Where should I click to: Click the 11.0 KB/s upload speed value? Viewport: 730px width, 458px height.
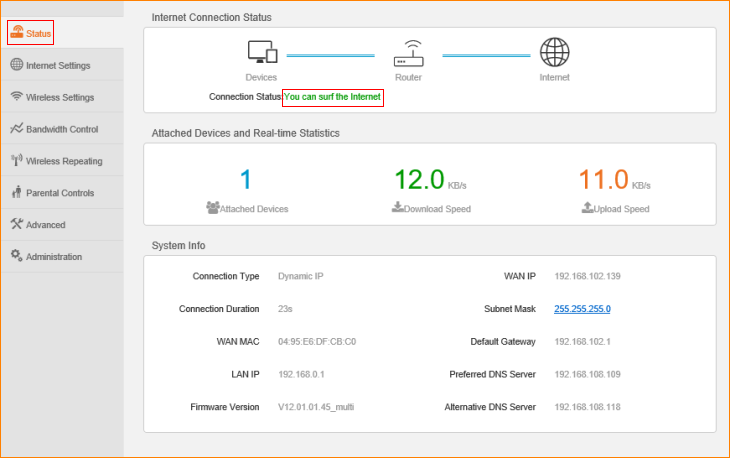click(x=604, y=180)
